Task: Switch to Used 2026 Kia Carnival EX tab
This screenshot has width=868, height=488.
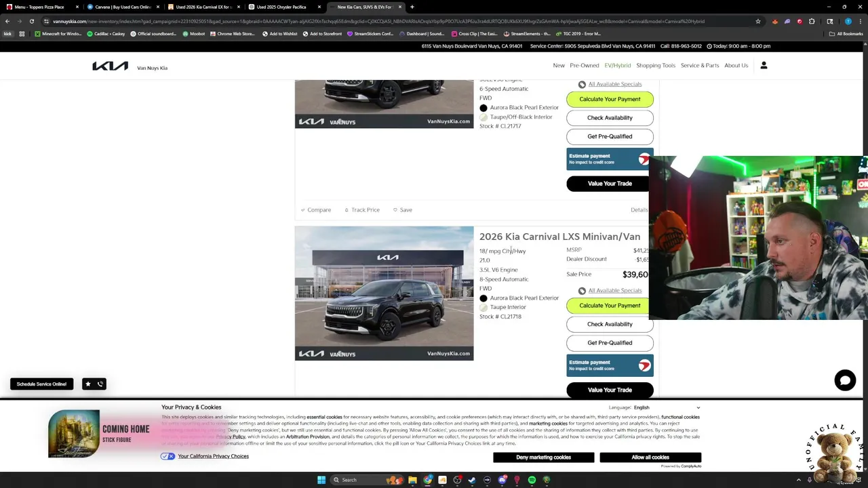Action: pyautogui.click(x=203, y=7)
